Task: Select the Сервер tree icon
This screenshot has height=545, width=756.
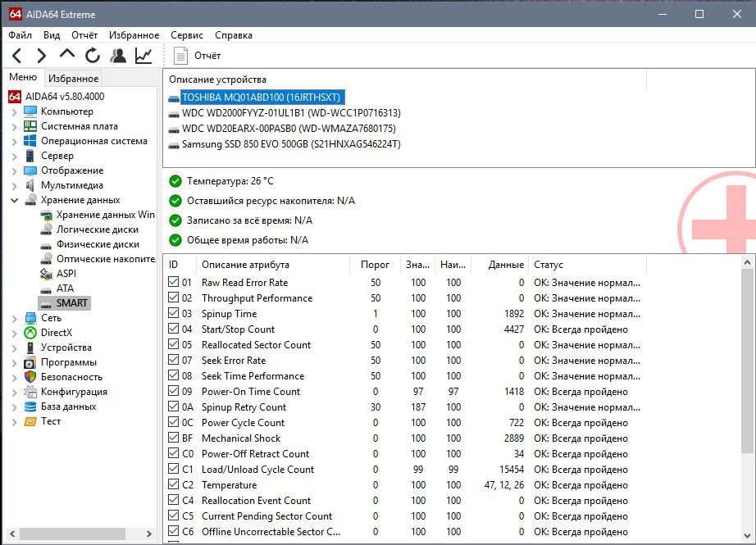Action: (x=30, y=156)
